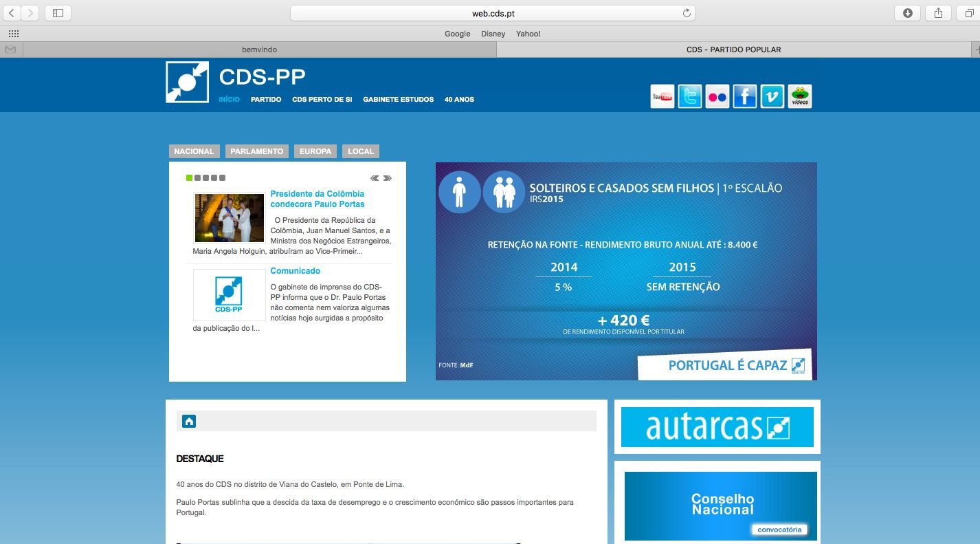Open the Flickr social icon
980x544 pixels.
point(717,97)
